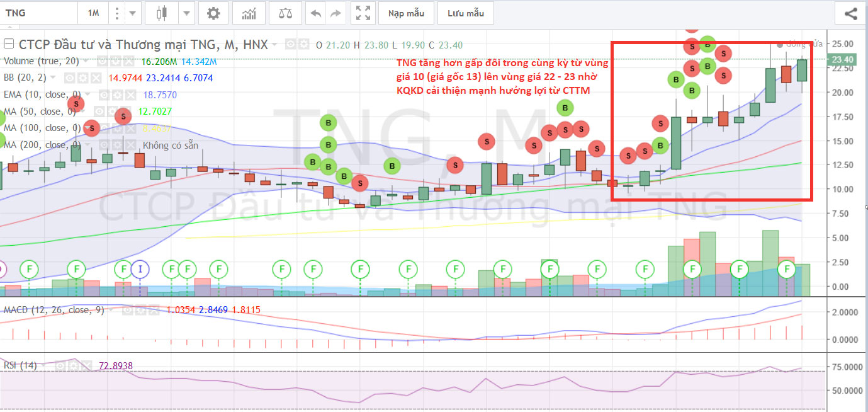Click the blue I event marker
This screenshot has height=412, width=868.
(140, 269)
